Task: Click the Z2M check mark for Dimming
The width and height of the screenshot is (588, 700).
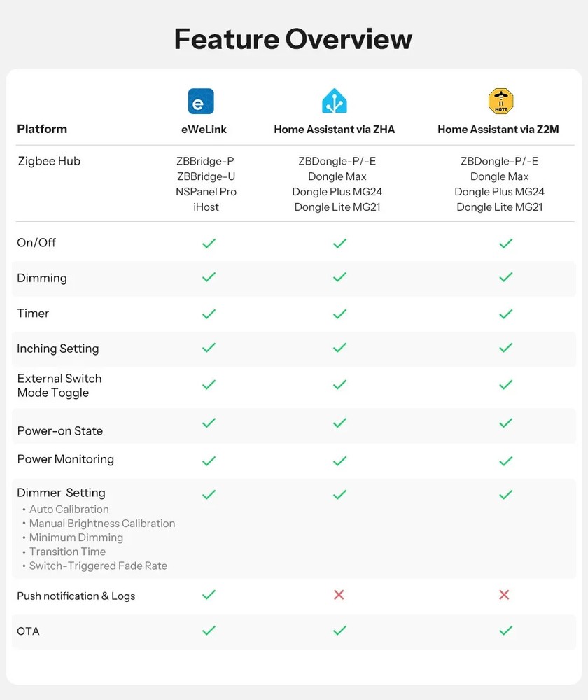Action: [506, 277]
